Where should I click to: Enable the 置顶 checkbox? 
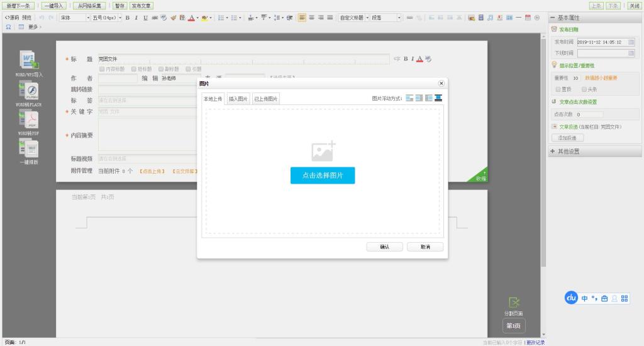558,89
